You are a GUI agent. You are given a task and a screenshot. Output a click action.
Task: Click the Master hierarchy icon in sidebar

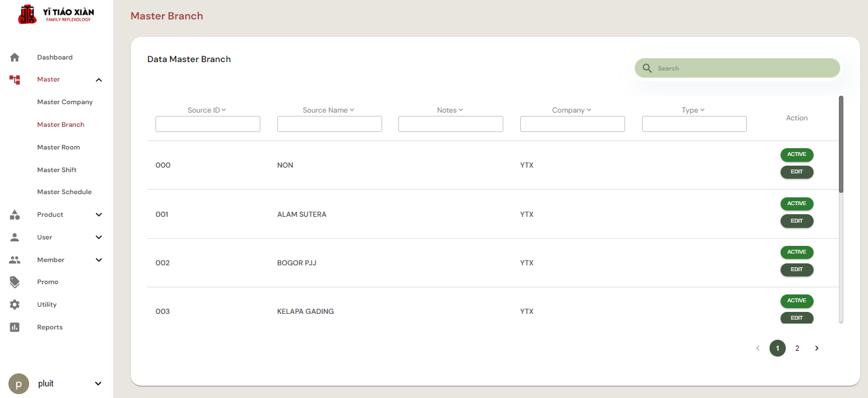(x=15, y=80)
